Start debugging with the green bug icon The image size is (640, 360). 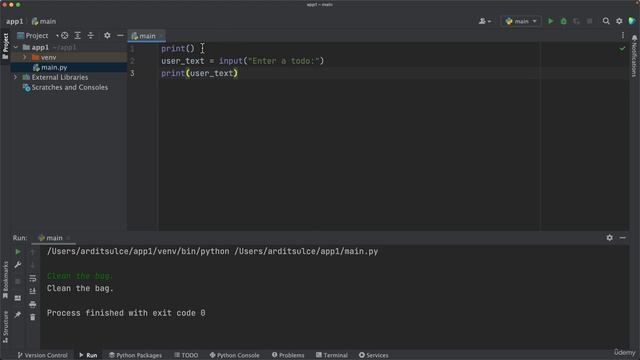(x=564, y=21)
